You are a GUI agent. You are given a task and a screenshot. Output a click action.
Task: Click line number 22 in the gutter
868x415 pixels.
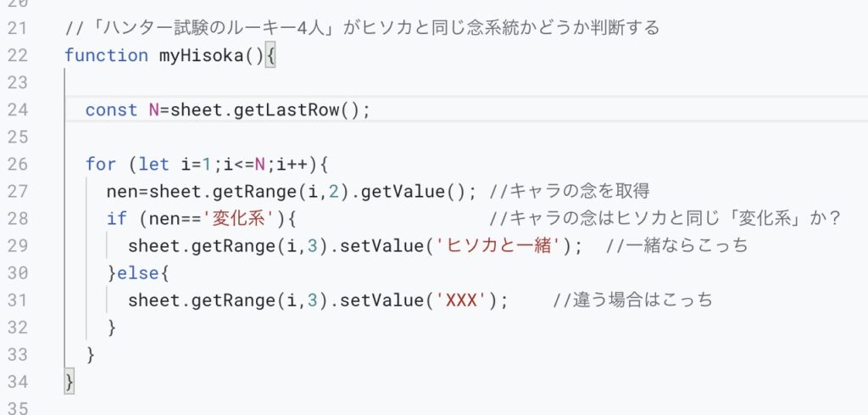click(x=17, y=55)
